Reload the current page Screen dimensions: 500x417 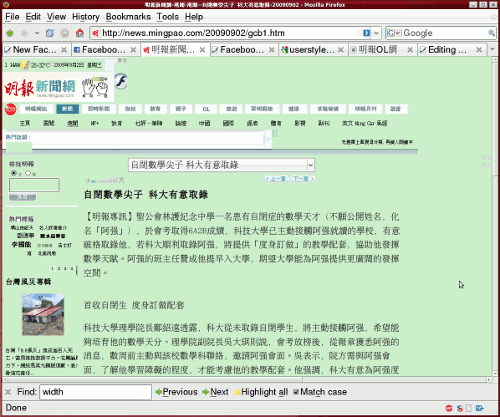tap(50, 33)
